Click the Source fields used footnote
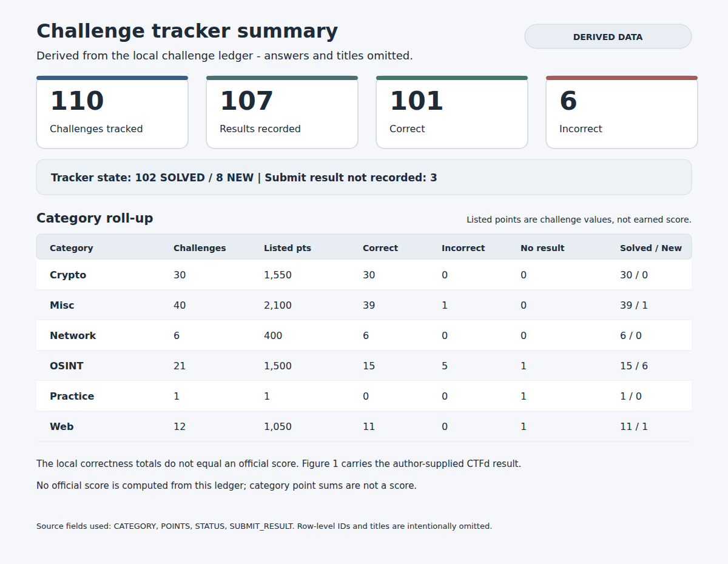The width and height of the screenshot is (728, 564). point(264,526)
